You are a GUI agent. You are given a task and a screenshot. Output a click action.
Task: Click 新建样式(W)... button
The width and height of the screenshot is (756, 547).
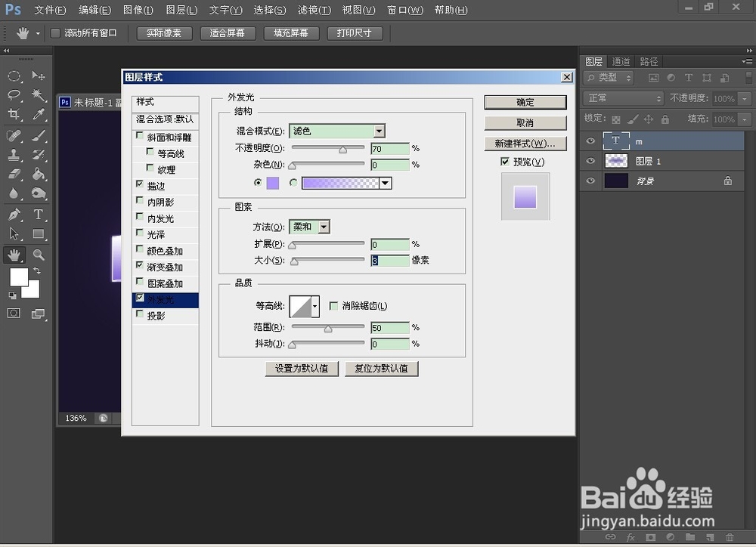point(525,144)
